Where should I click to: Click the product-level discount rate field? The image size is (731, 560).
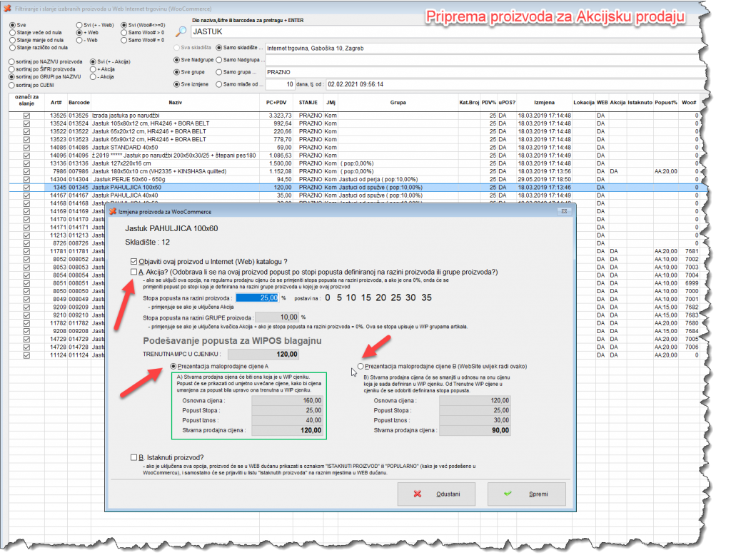256,297
